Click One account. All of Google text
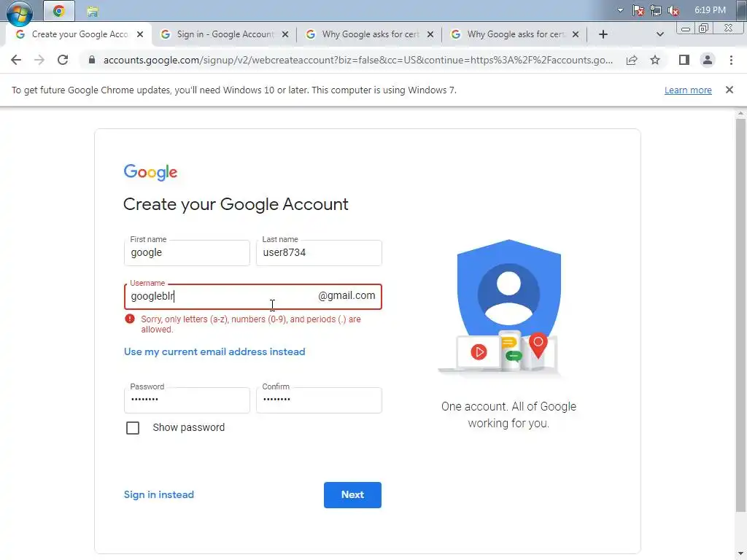 [508, 415]
